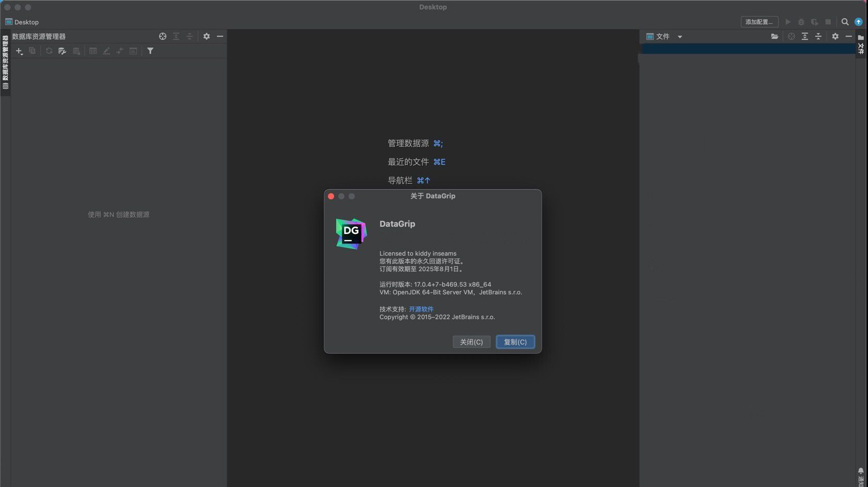The width and height of the screenshot is (868, 487).
Task: Select the filter funnel icon in Database Explorer
Action: [x=150, y=51]
